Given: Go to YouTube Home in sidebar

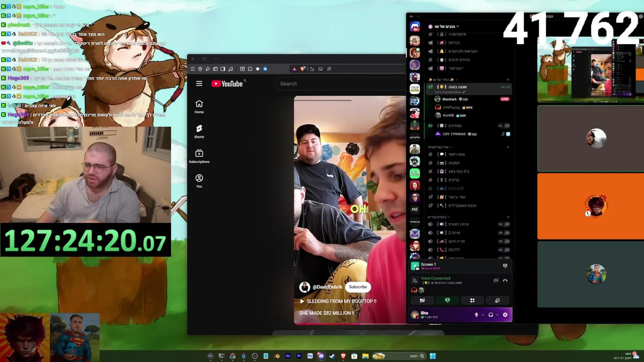Looking at the screenshot, I should [199, 106].
